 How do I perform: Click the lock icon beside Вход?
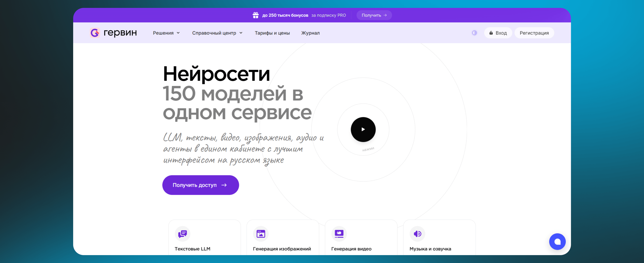point(491,33)
